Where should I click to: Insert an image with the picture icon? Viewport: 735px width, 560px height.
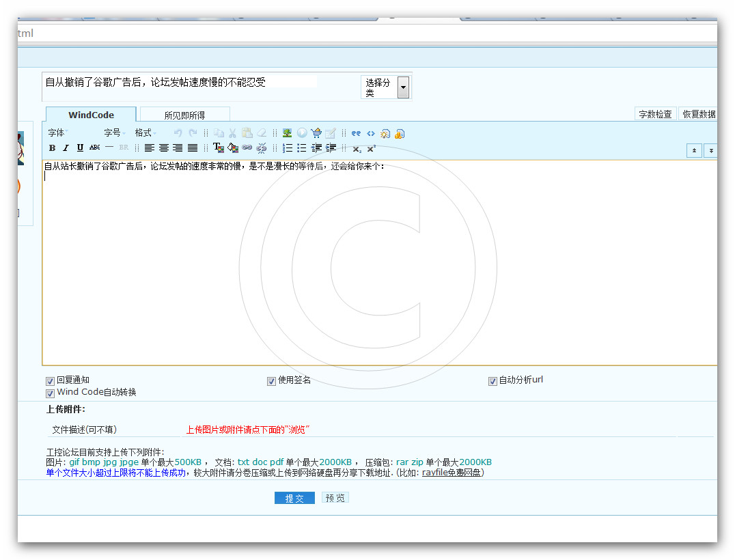[287, 133]
